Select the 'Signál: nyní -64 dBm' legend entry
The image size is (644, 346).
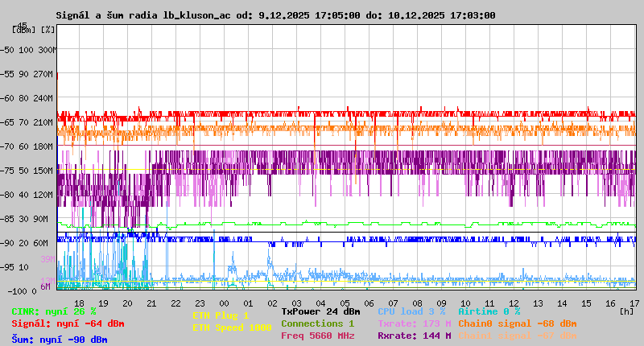pos(68,323)
